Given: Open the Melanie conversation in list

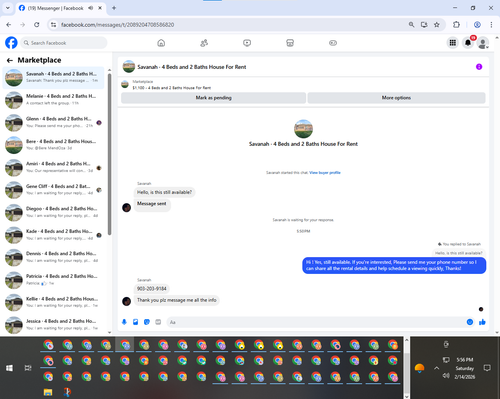Looking at the screenshot, I should [x=53, y=100].
